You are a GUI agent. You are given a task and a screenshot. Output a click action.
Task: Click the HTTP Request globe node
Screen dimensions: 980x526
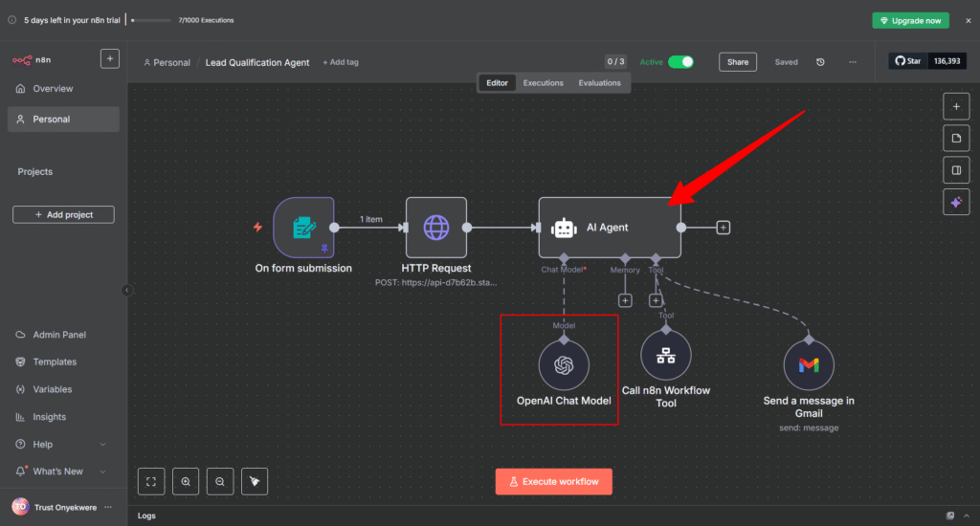click(436, 228)
